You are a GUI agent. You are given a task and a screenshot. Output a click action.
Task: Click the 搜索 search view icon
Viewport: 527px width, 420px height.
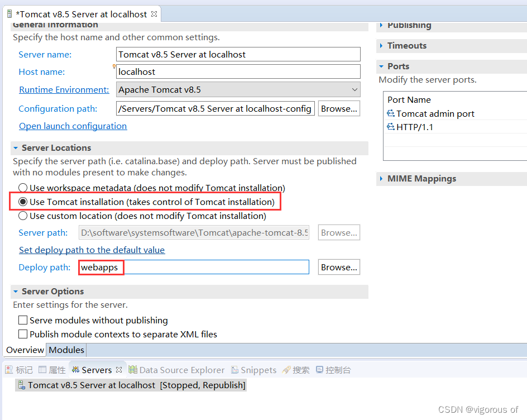point(286,370)
